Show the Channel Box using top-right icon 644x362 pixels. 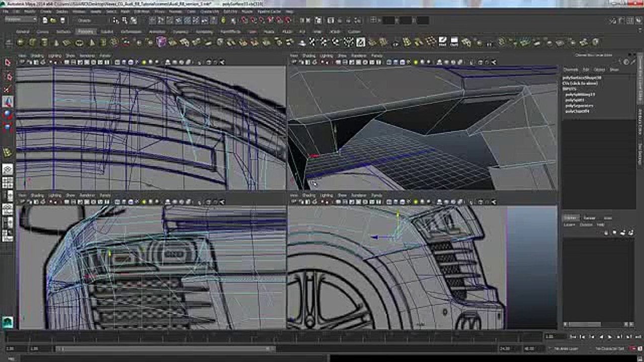tap(638, 21)
